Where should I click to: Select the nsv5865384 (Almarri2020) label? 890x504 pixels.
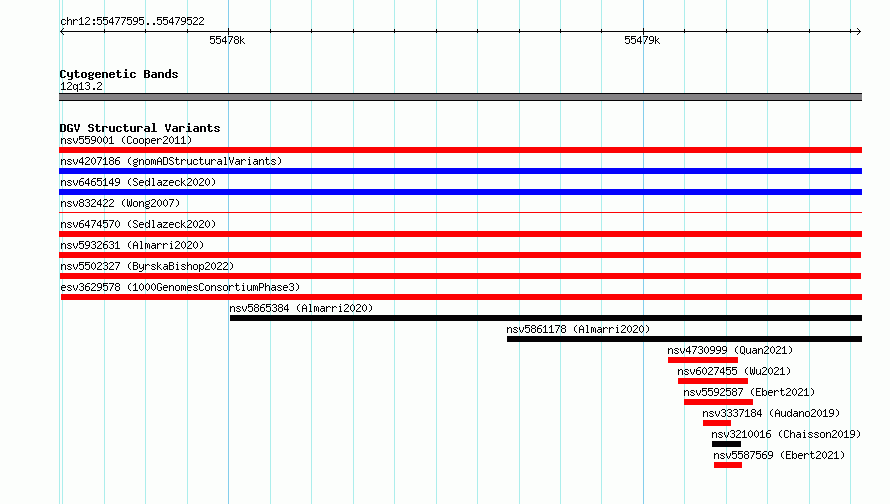pos(301,308)
